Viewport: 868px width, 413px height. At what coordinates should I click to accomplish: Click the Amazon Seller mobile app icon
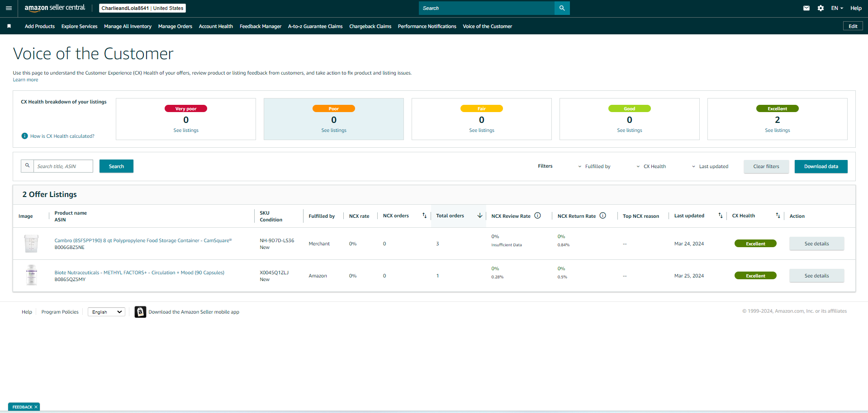pyautogui.click(x=140, y=312)
